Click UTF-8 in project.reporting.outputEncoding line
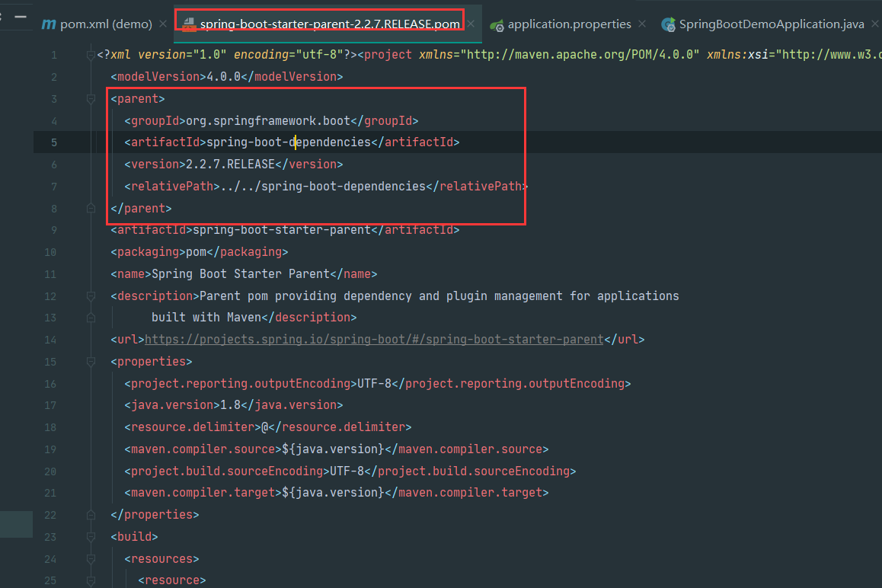The height and width of the screenshot is (588, 882). (x=374, y=384)
